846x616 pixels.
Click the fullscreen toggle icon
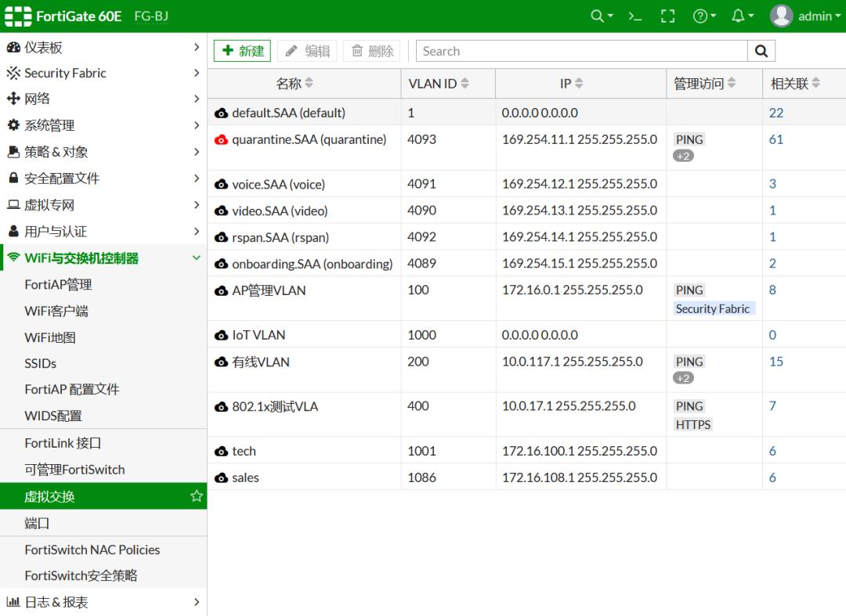[x=667, y=16]
